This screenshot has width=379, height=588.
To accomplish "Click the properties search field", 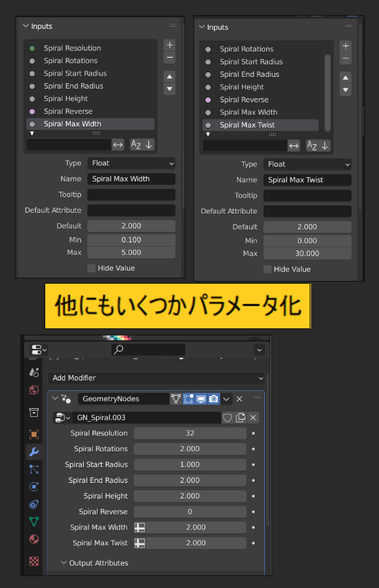I will coord(148,350).
